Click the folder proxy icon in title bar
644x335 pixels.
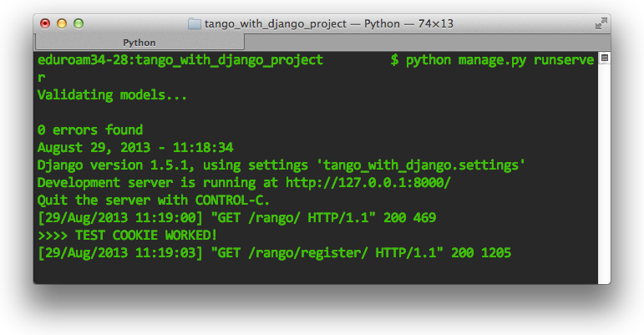pyautogui.click(x=195, y=24)
